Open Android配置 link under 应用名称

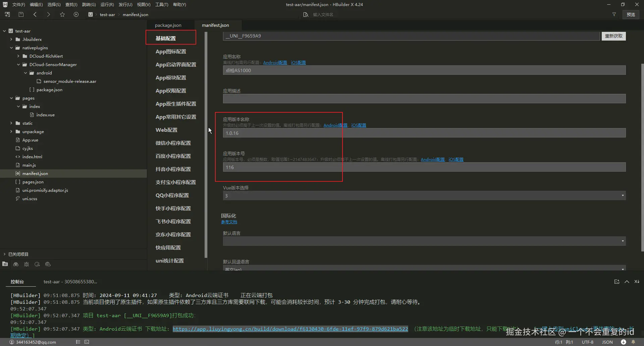pyautogui.click(x=275, y=63)
